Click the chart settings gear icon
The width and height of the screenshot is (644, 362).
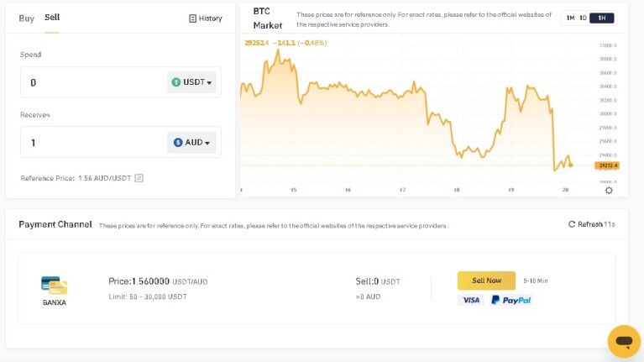pyautogui.click(x=609, y=191)
